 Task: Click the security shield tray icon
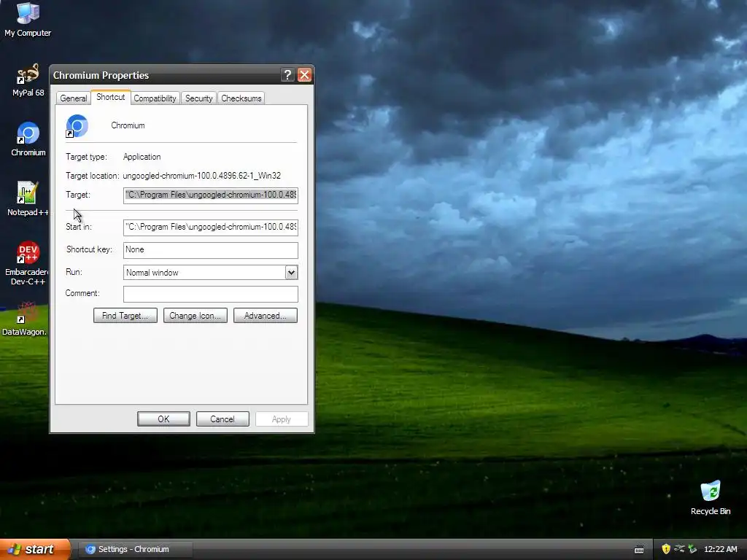pyautogui.click(x=666, y=549)
